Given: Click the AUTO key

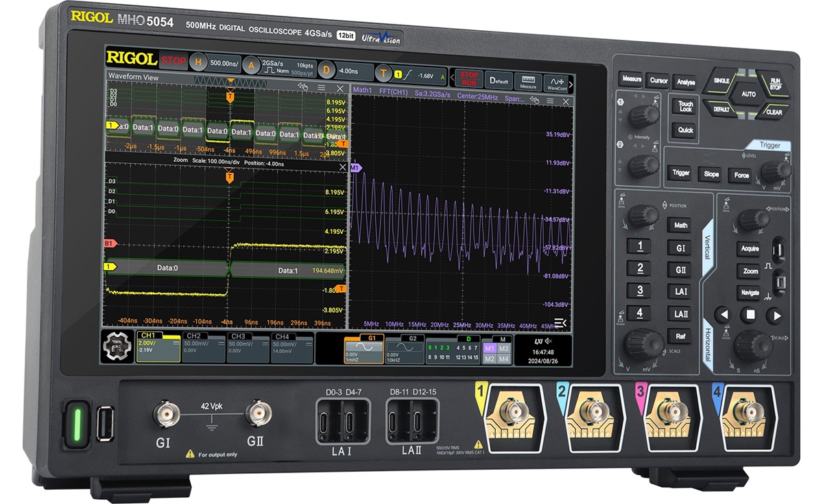Looking at the screenshot, I should (x=748, y=94).
